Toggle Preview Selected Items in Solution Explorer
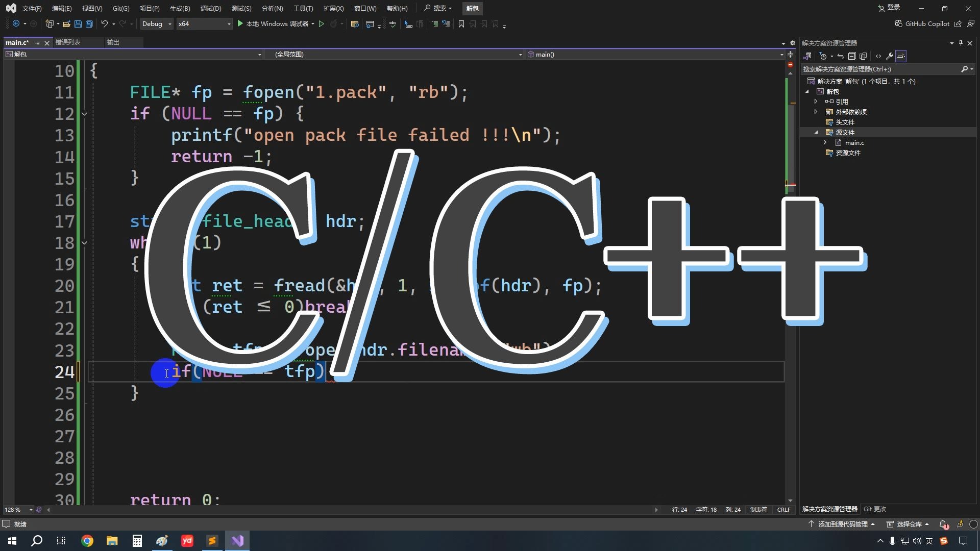 pyautogui.click(x=901, y=56)
